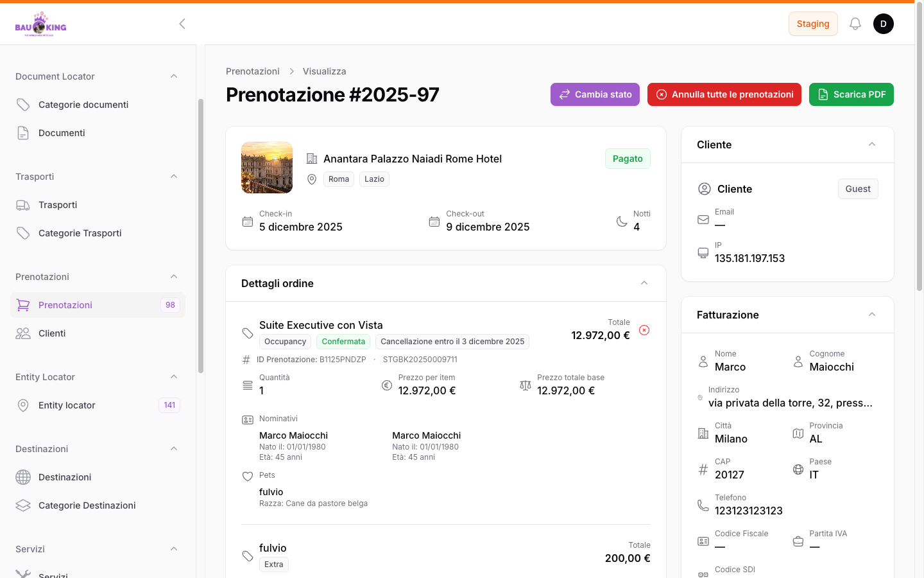Click the Email envelope icon
Viewport: 924px width, 578px height.
[703, 220]
